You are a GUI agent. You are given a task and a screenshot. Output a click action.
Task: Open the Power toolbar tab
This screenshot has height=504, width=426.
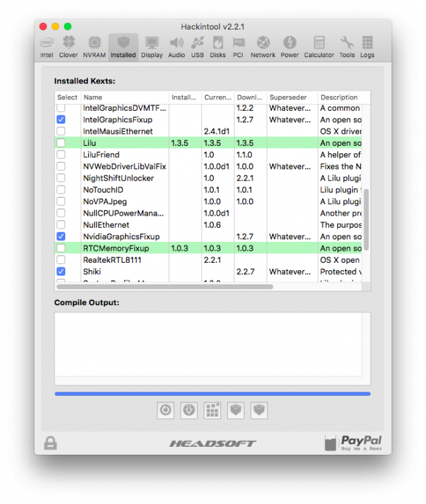(290, 47)
